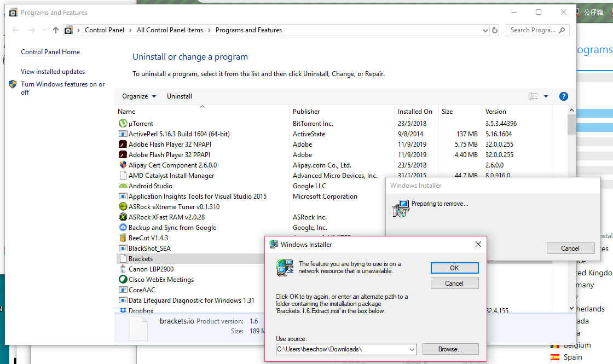This screenshot has width=613, height=364.
Task: Select the ActiveState publisher cell
Action: click(x=309, y=134)
